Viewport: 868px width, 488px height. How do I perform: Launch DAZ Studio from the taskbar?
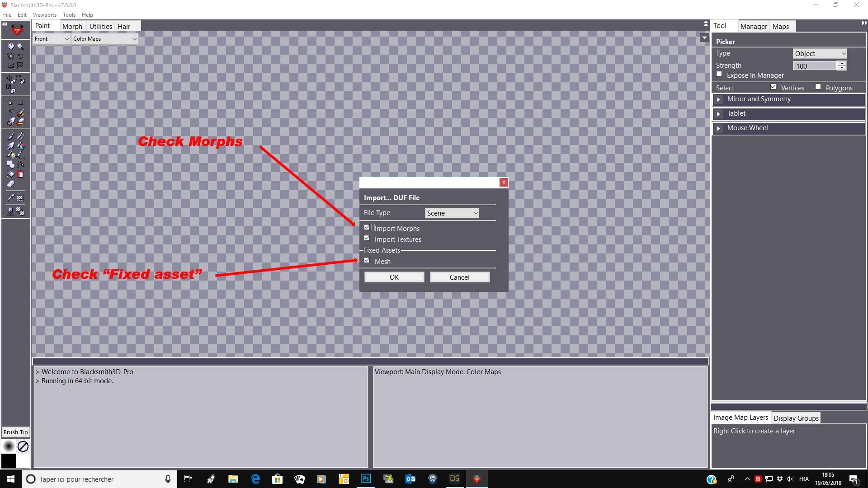(454, 479)
